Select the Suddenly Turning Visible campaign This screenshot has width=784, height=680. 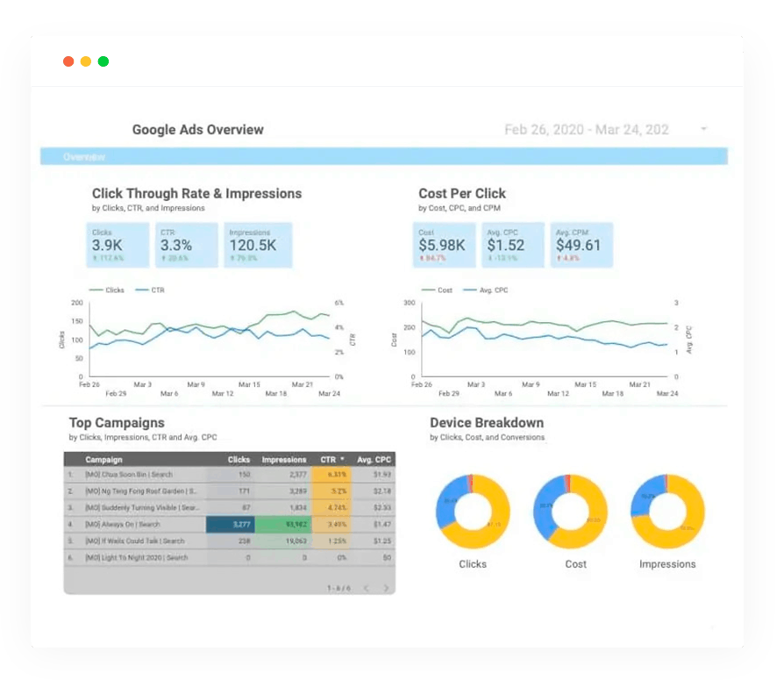point(230,507)
